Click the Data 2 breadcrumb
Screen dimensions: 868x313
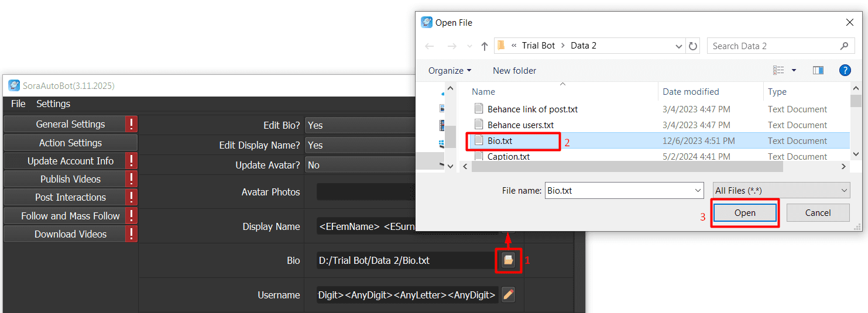coord(584,46)
